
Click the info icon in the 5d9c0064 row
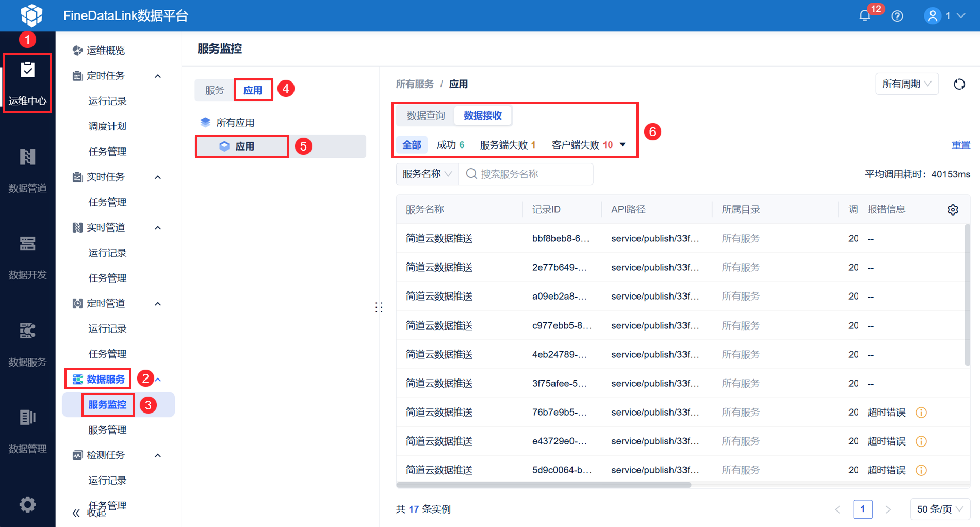click(921, 470)
